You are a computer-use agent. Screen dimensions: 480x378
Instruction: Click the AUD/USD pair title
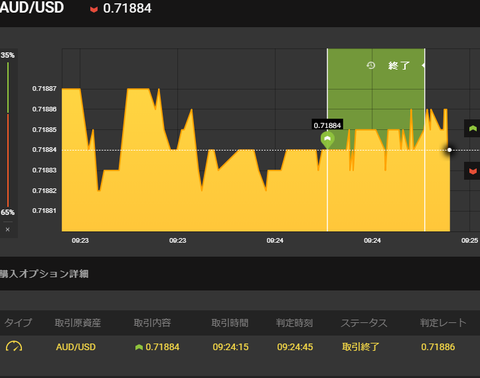pos(32,8)
